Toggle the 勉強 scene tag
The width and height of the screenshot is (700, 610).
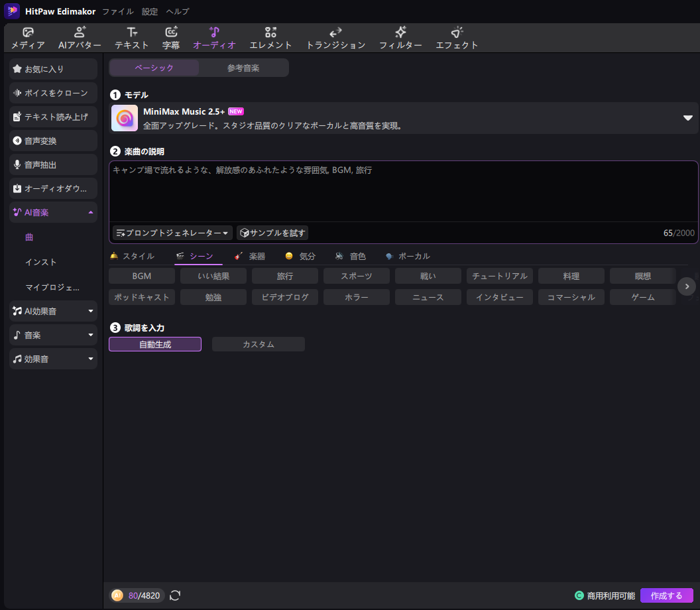(213, 297)
